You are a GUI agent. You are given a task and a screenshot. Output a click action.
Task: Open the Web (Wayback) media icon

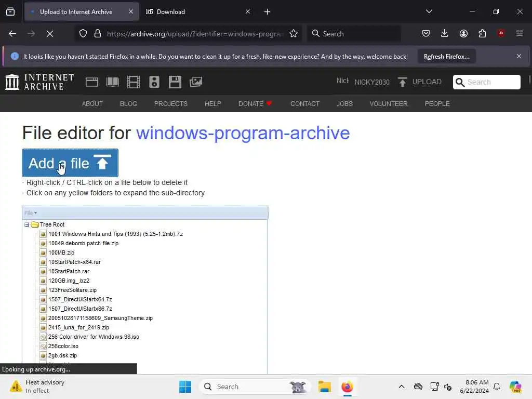[x=92, y=82]
